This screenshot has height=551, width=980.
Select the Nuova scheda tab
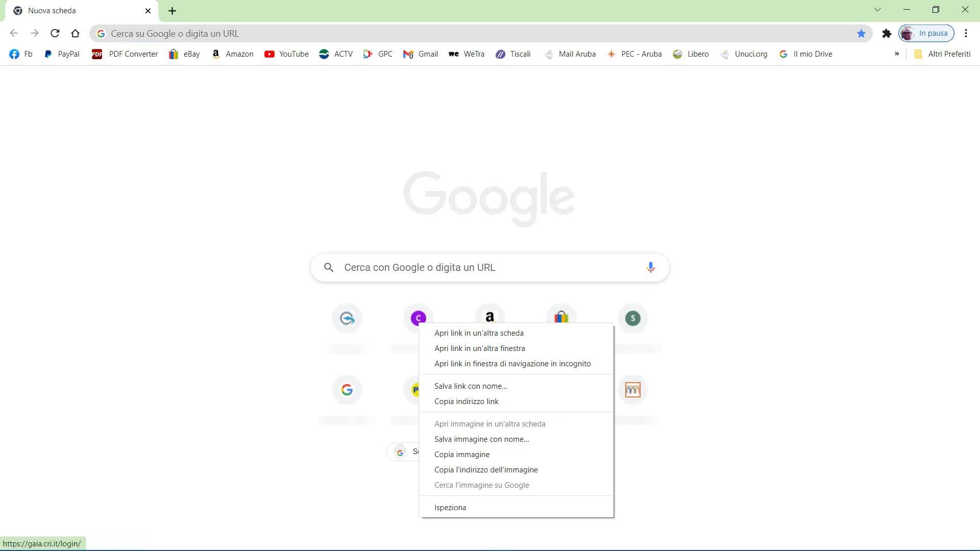pyautogui.click(x=82, y=11)
